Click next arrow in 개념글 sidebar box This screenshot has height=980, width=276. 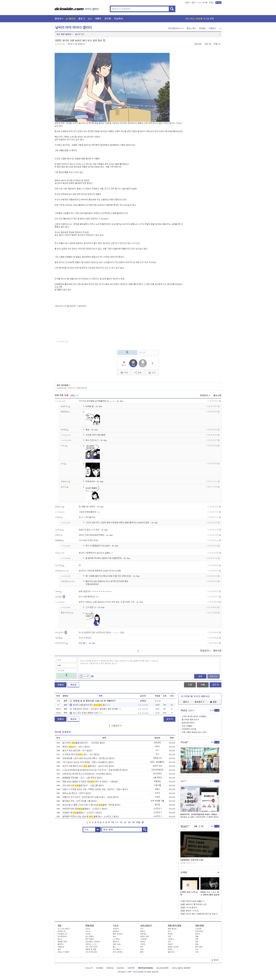click(218, 710)
